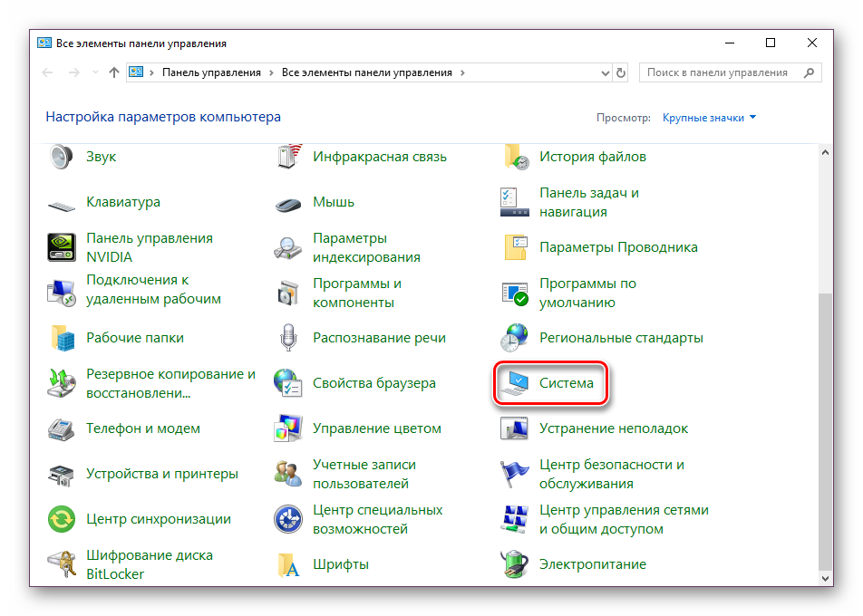Open the Устройства и принтеры icon
The width and height of the screenshot is (863, 616).
(61, 476)
